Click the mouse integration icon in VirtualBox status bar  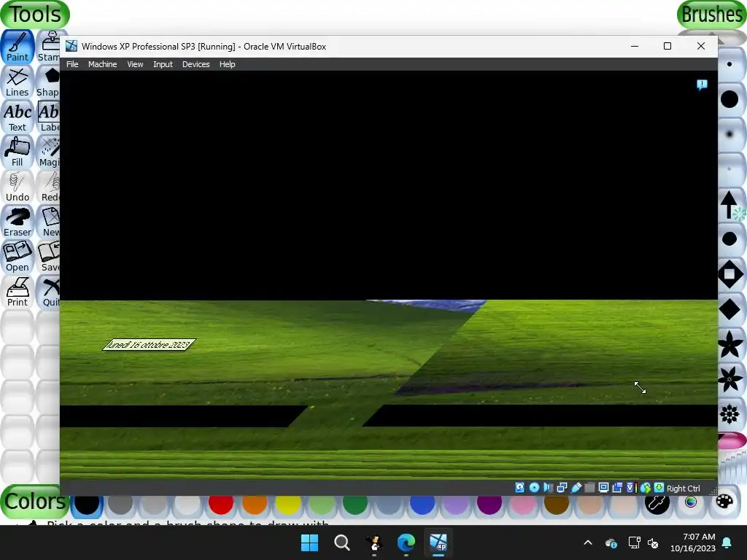pyautogui.click(x=646, y=488)
